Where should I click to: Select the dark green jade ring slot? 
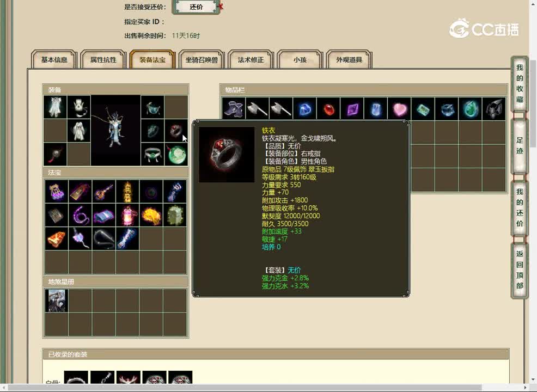pyautogui.click(x=152, y=131)
